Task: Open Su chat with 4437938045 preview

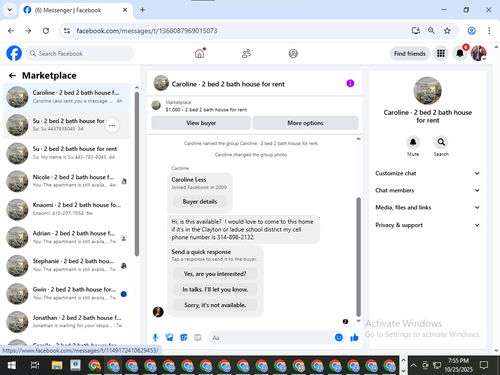Action: coord(67,125)
